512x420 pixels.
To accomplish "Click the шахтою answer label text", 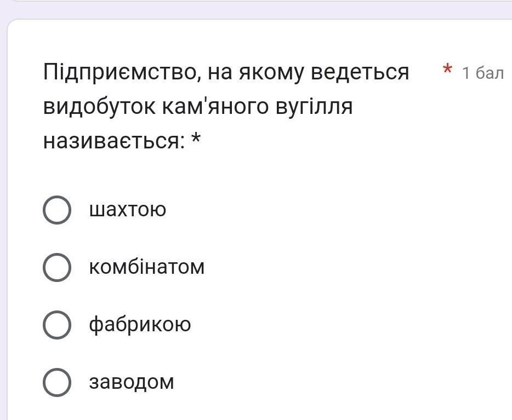I will [127, 210].
